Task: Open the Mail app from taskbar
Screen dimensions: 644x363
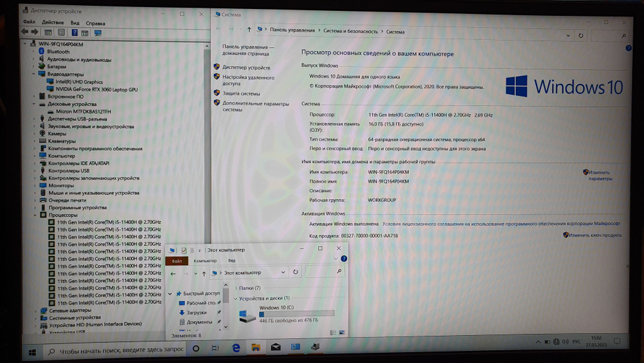Action: (276, 348)
